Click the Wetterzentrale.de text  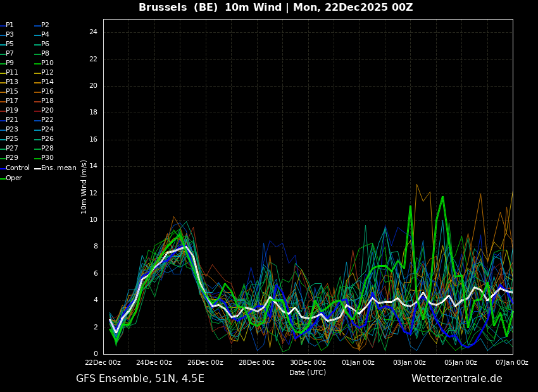tap(456, 379)
